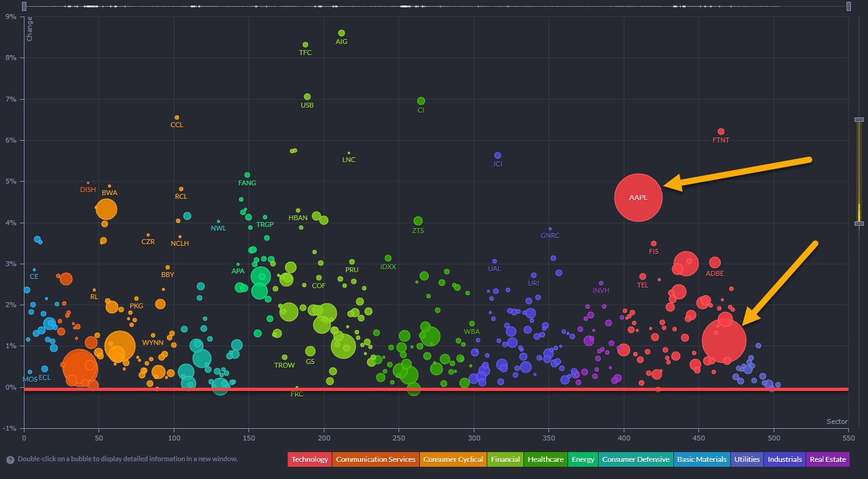Image resolution: width=868 pixels, height=479 pixels.
Task: Click the question mark help icon
Action: click(10, 459)
